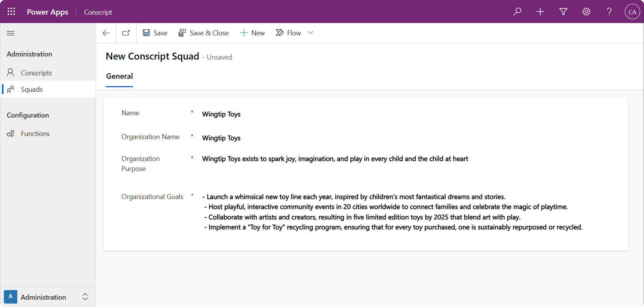Click Save & Close
Viewport: 644px width, 307px height.
204,33
